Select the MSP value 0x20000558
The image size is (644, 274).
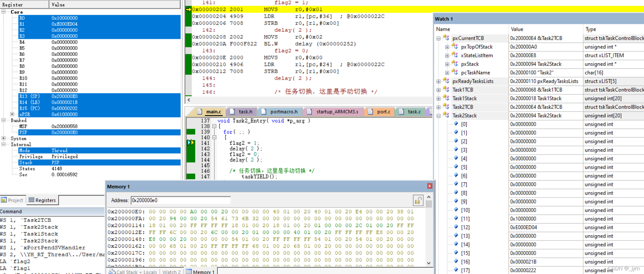point(65,126)
